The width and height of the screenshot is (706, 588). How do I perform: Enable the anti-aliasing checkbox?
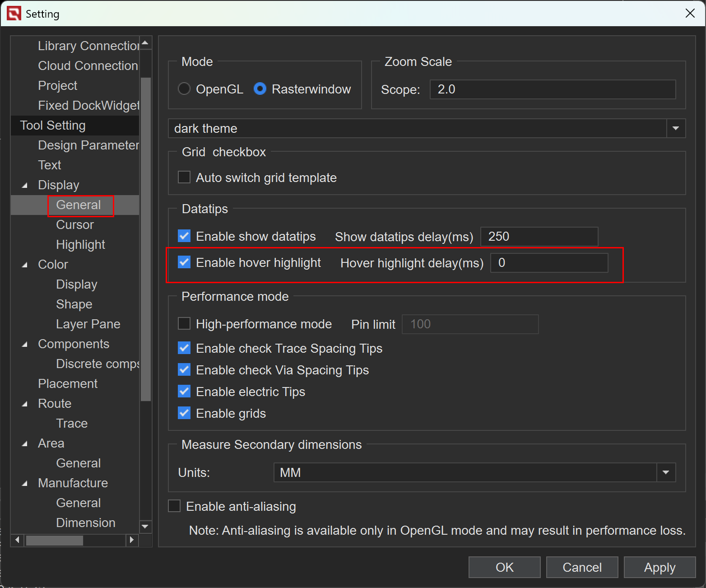tap(174, 506)
